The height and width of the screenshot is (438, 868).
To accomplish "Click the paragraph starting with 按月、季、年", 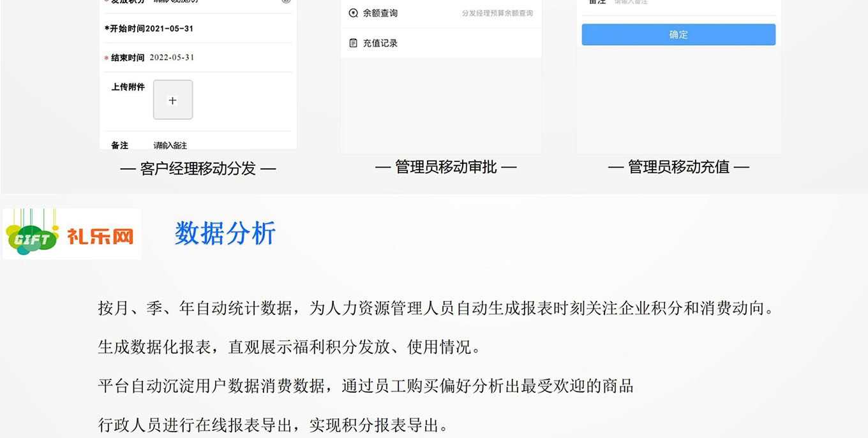I will (x=437, y=309).
